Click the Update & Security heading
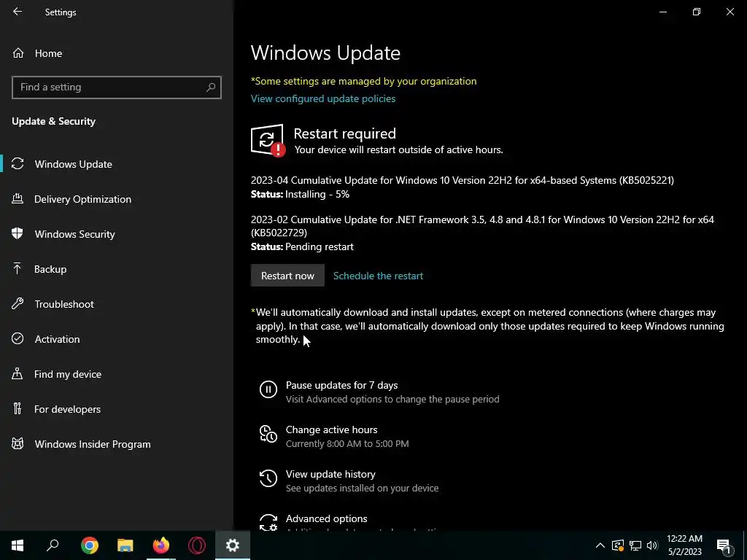 click(54, 122)
